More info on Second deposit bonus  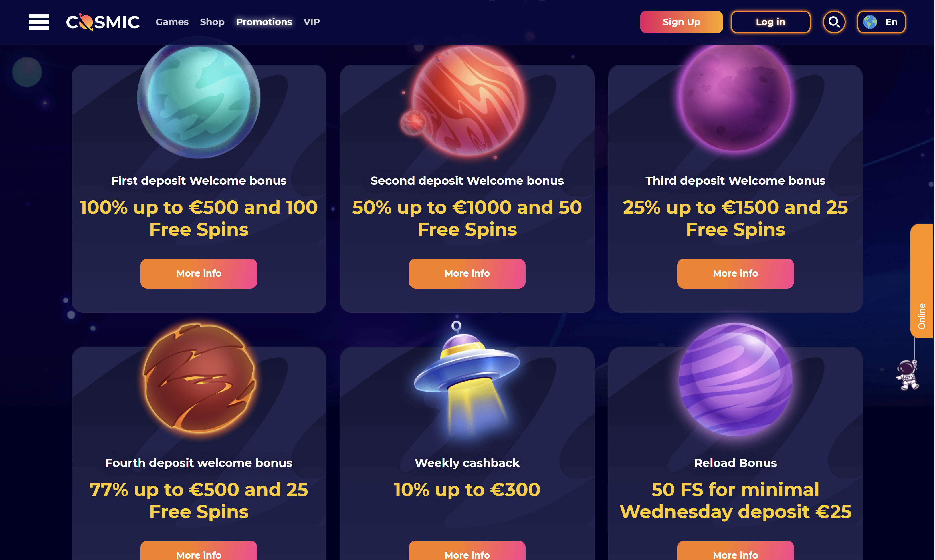click(x=467, y=273)
